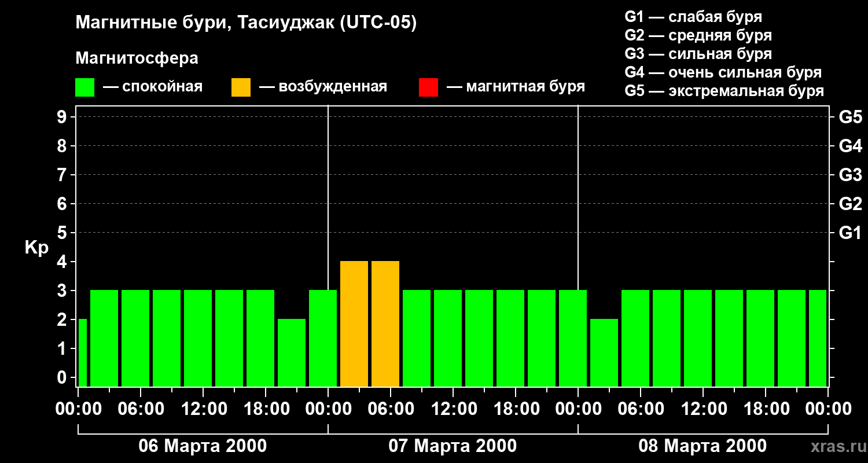Click the G1 label on right axis
868x463 pixels.
pos(850,233)
